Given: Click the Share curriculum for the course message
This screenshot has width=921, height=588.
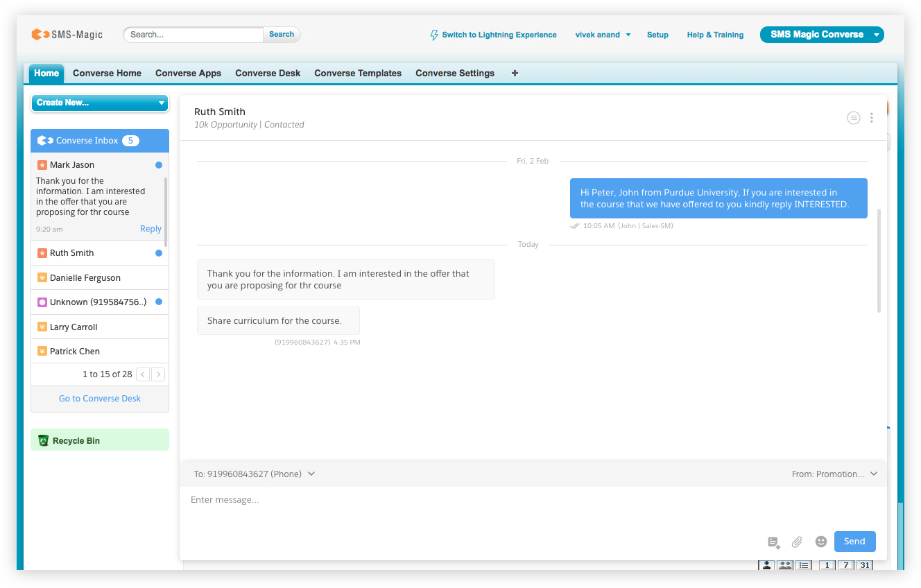Looking at the screenshot, I should click(x=278, y=321).
